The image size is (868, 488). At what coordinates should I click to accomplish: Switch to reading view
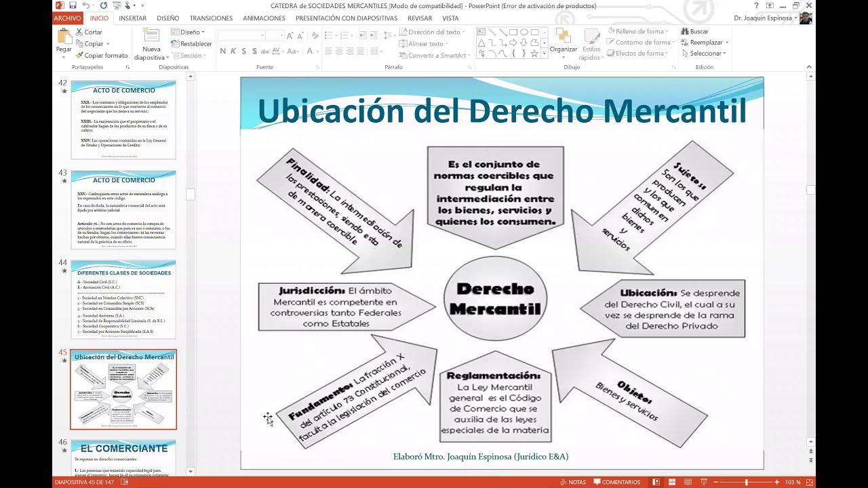(x=688, y=482)
